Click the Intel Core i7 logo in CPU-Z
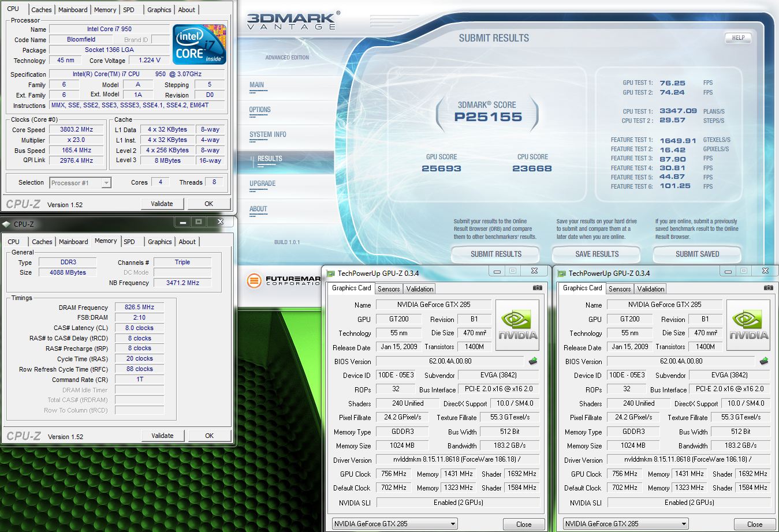This screenshot has height=532, width=779. (199, 44)
